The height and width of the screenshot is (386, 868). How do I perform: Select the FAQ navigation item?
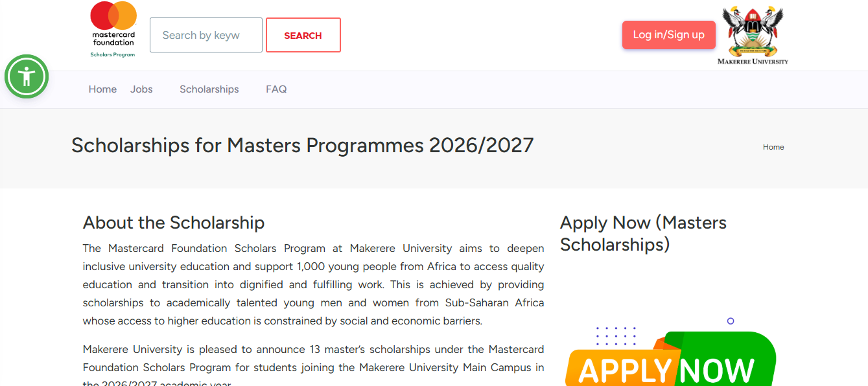pyautogui.click(x=276, y=89)
